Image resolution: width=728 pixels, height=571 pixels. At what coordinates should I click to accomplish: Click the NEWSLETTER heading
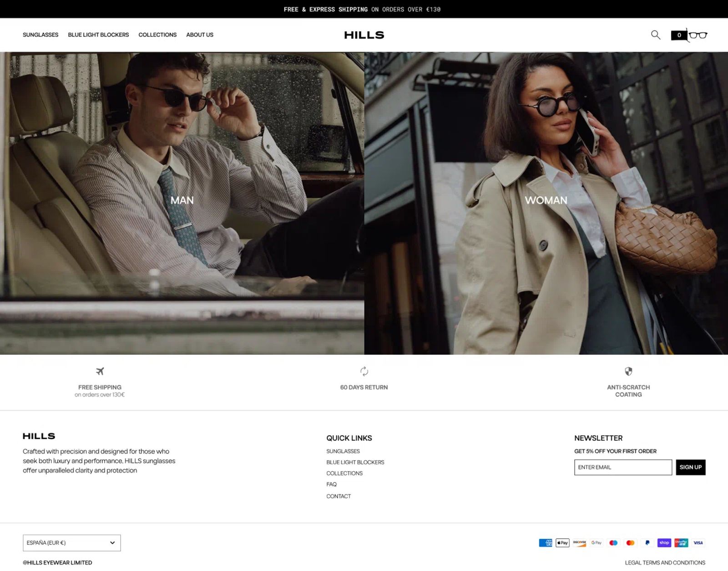point(598,438)
